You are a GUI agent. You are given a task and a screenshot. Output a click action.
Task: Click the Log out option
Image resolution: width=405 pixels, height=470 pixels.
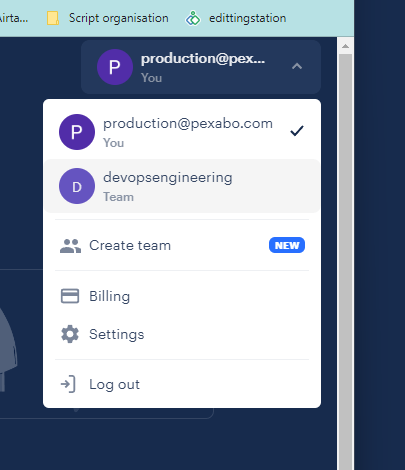(182, 384)
